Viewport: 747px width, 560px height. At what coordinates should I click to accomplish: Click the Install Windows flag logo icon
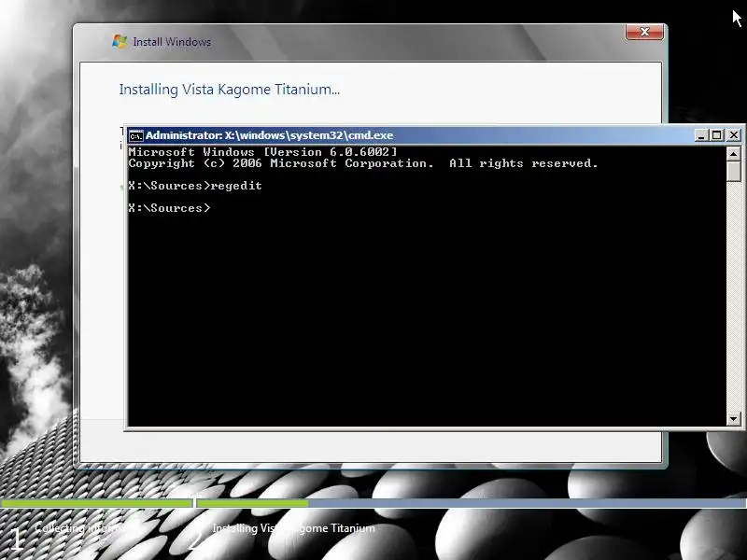120,41
